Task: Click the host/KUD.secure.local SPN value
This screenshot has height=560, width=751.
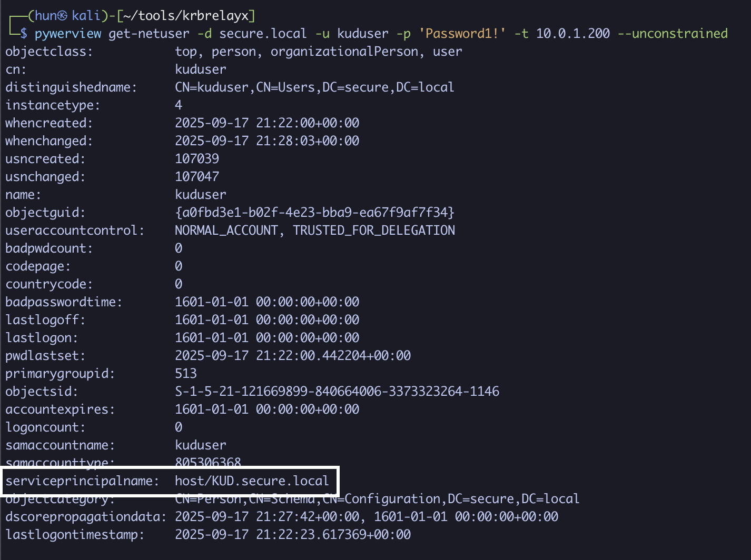Action: pos(252,481)
